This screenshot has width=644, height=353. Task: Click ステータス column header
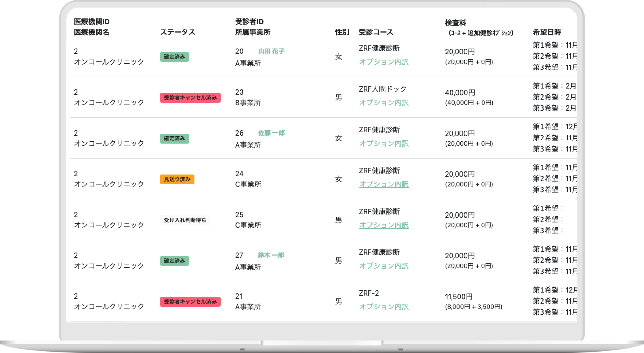177,32
